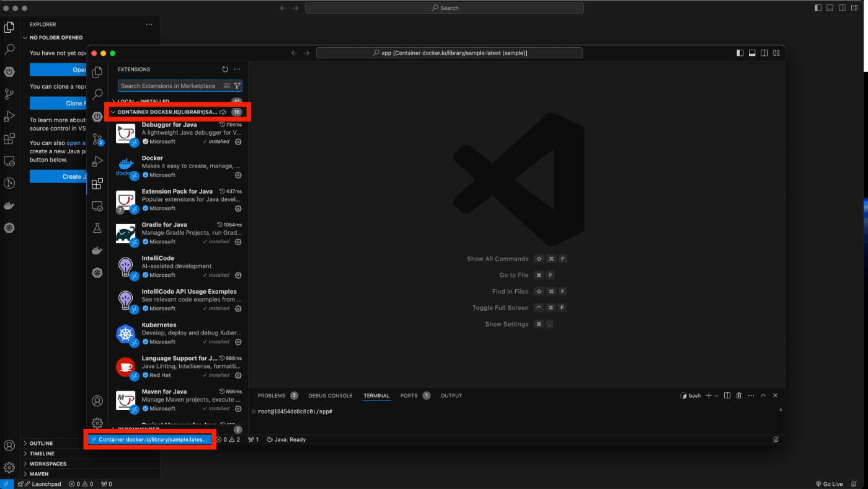This screenshot has width=868, height=489.
Task: Toggle secondary side bar in the front window
Action: [764, 53]
